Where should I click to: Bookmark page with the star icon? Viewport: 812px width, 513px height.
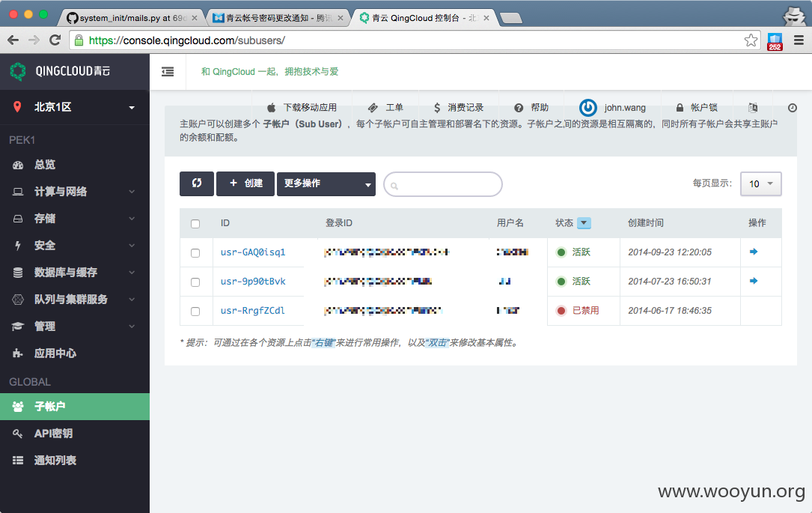point(751,40)
